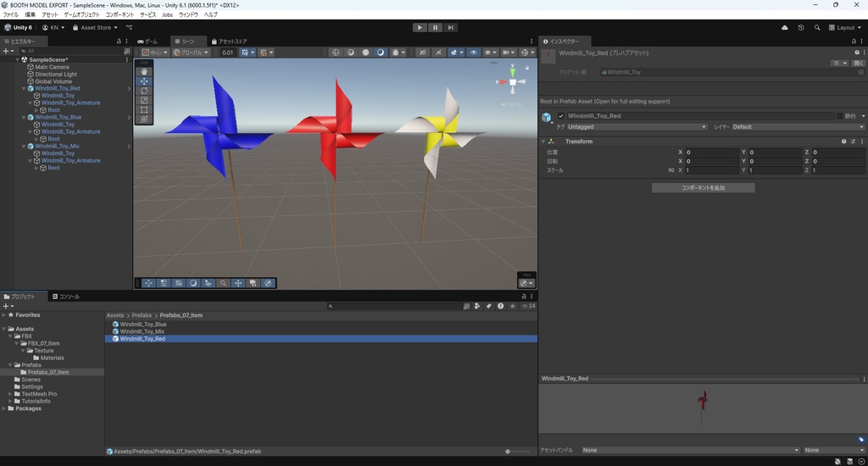The width and height of the screenshot is (868, 466).
Task: Select the Rotate tool in scene view
Action: coord(144,91)
